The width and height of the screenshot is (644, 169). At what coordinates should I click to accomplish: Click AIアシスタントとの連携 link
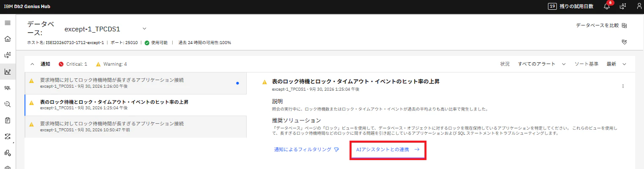point(388,150)
